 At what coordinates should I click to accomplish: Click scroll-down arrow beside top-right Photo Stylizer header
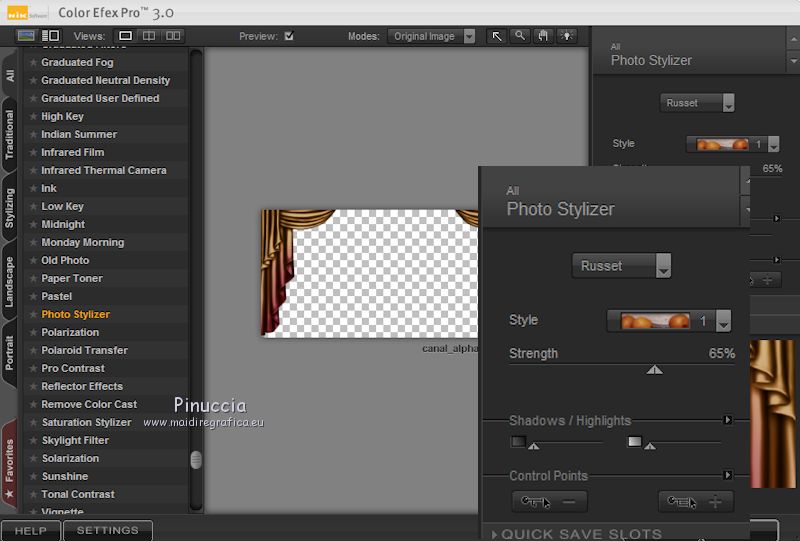click(x=794, y=61)
